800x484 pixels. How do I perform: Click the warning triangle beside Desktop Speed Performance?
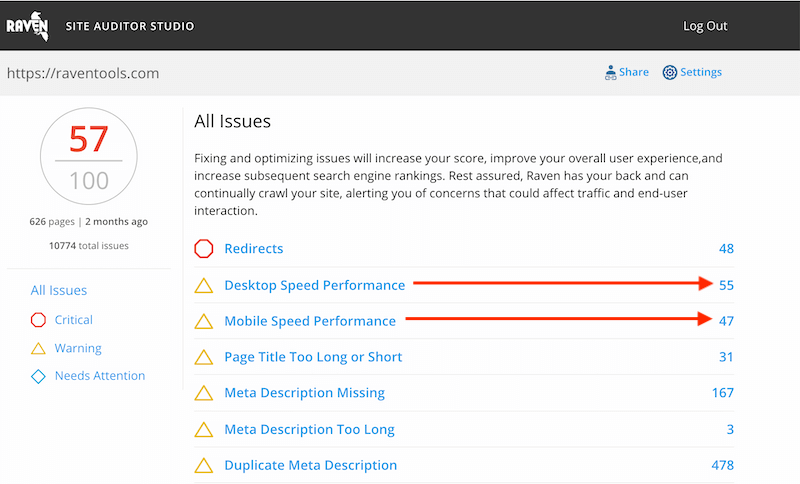pos(204,286)
